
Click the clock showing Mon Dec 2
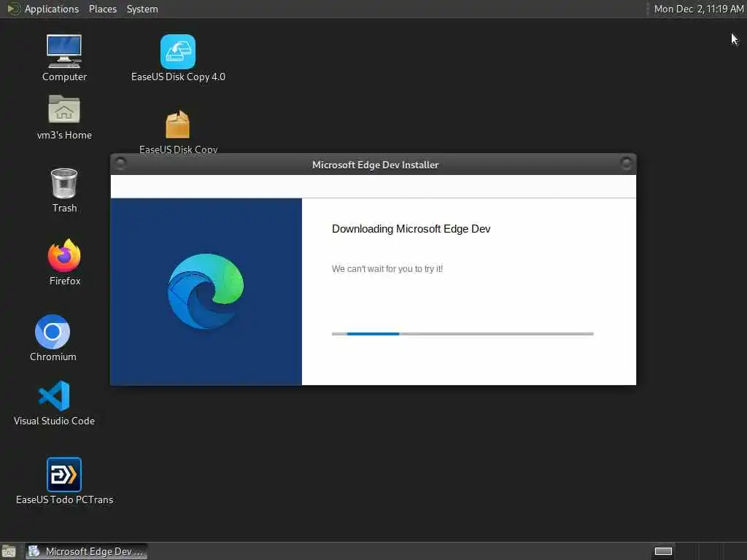(x=698, y=9)
